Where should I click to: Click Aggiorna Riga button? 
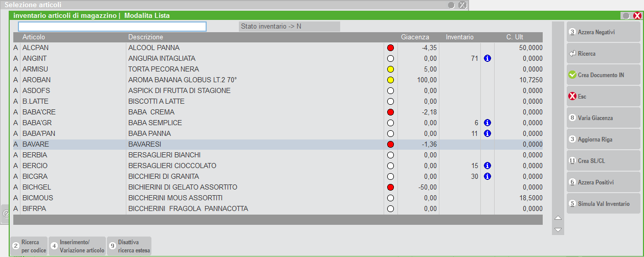(603, 139)
